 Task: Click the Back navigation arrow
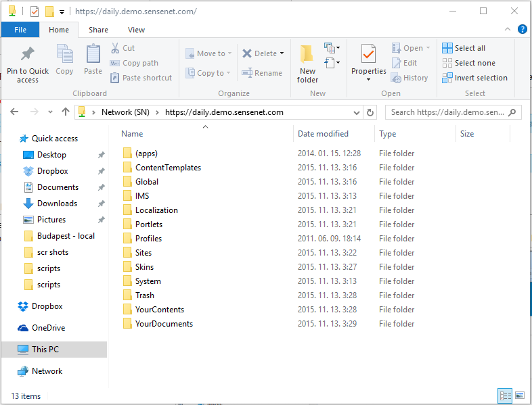point(14,112)
